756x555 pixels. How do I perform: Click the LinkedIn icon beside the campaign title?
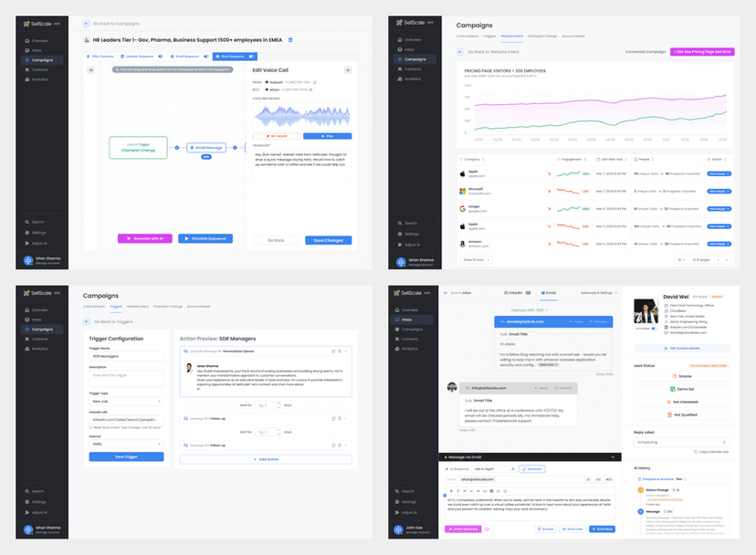[x=290, y=39]
